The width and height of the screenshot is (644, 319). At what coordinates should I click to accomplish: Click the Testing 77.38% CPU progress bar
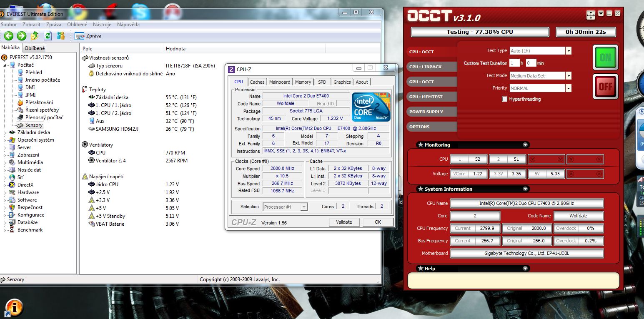tap(480, 32)
